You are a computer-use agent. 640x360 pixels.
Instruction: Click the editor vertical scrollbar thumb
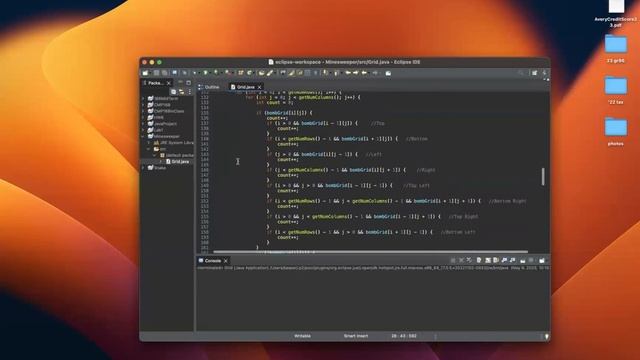point(543,176)
